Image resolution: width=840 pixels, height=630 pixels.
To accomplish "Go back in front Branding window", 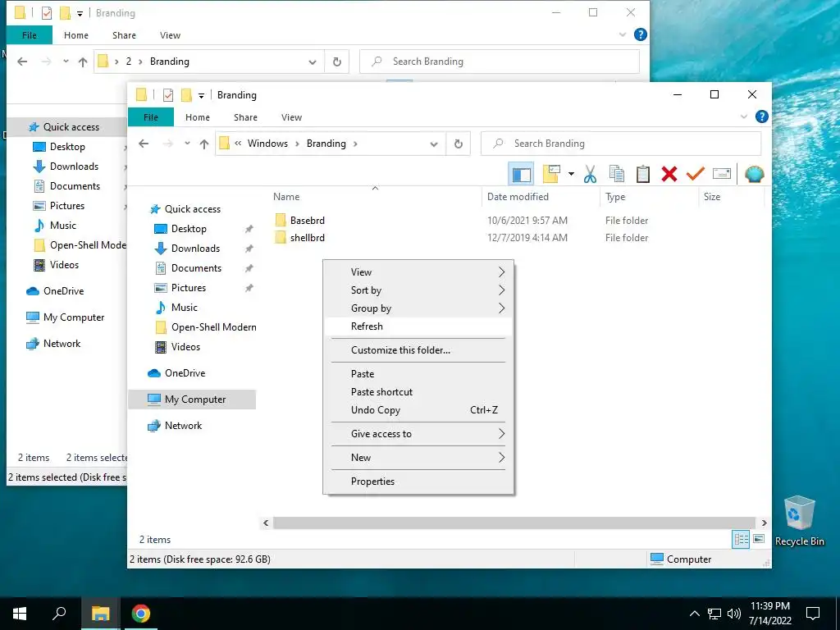I will 144,144.
